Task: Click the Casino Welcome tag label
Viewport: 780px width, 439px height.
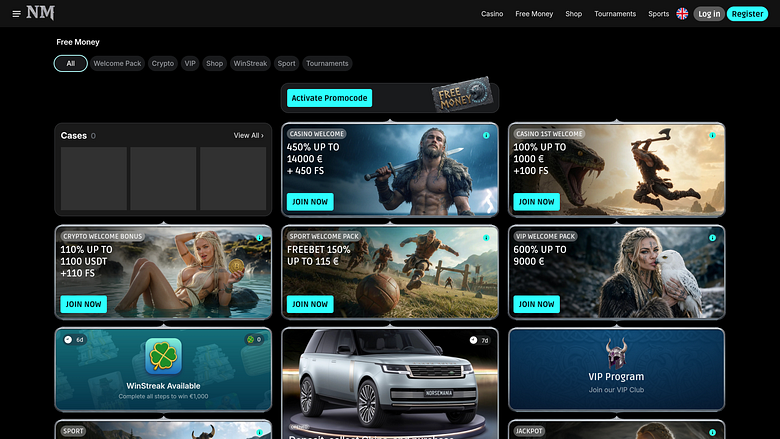Action: coord(317,134)
